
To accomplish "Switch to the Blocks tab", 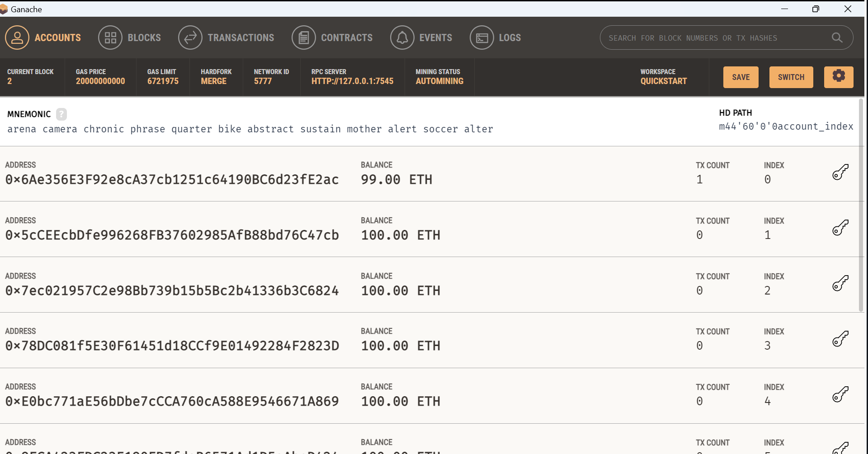I will [130, 37].
